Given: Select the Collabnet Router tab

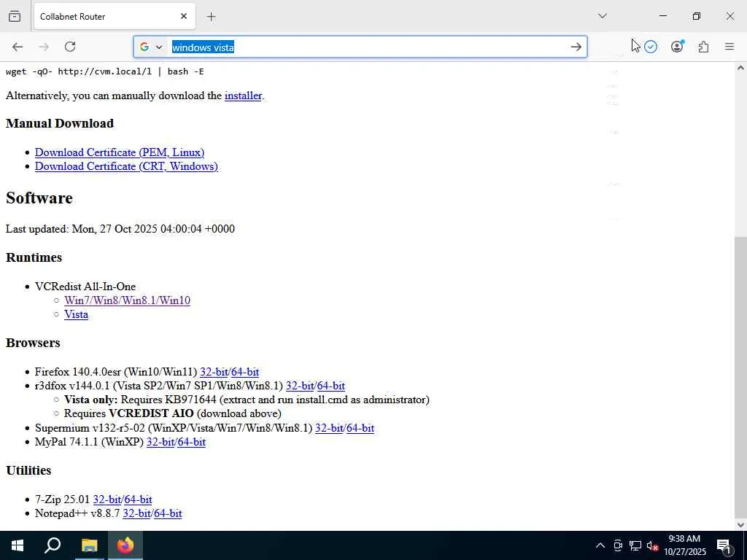Looking at the screenshot, I should coord(115,16).
